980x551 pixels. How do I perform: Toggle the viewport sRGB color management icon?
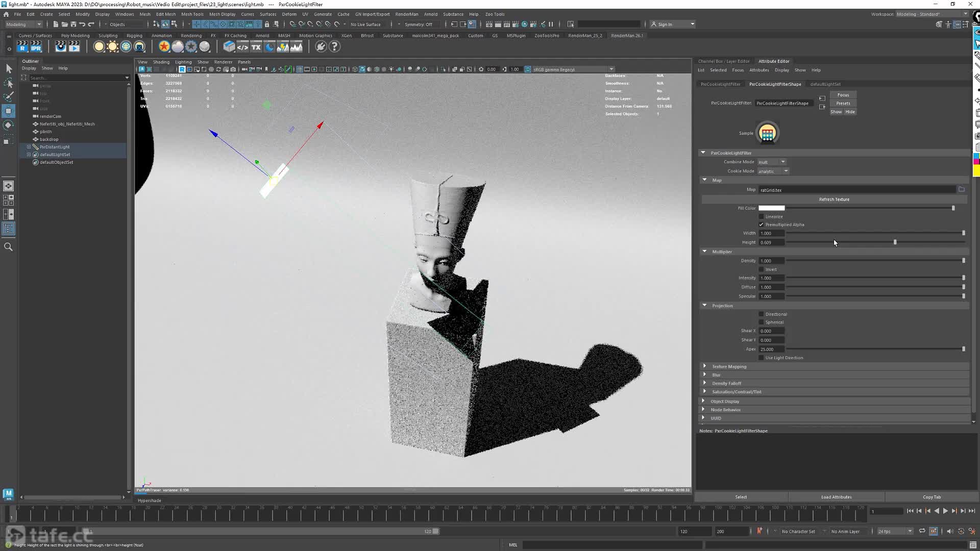point(528,69)
